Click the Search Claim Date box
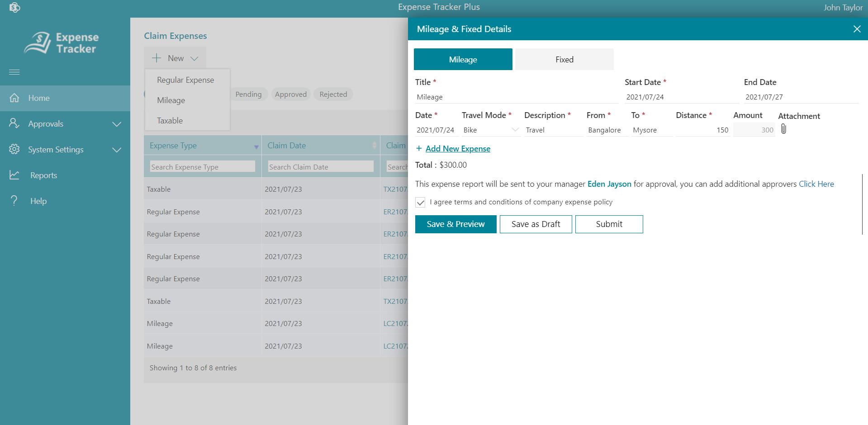This screenshot has height=425, width=868. pyautogui.click(x=321, y=166)
